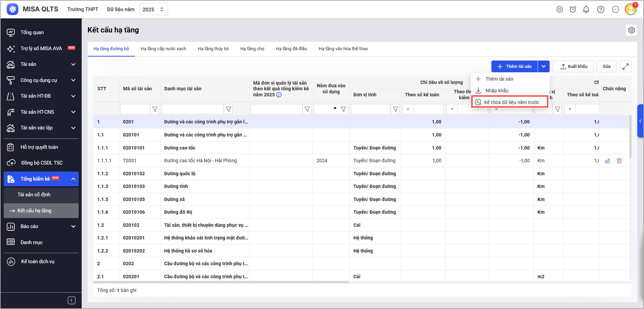644x309 pixels.
Task: Click the Xuất khẩu button
Action: point(574,67)
